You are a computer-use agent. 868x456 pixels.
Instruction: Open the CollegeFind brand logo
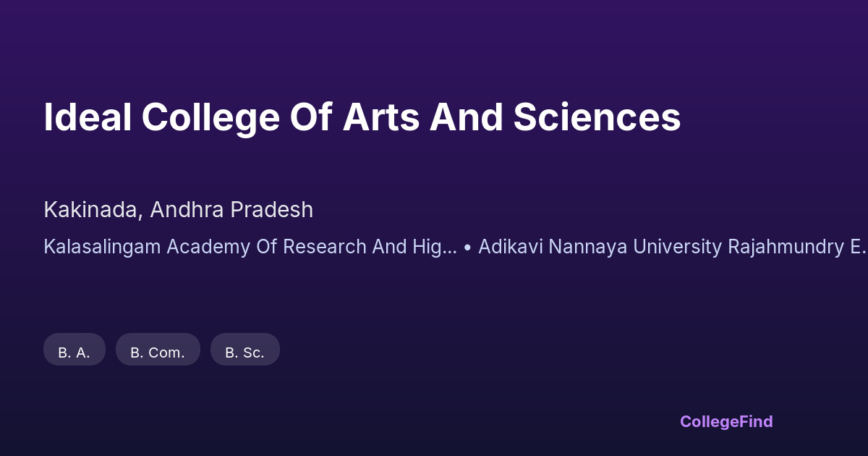[x=726, y=421]
